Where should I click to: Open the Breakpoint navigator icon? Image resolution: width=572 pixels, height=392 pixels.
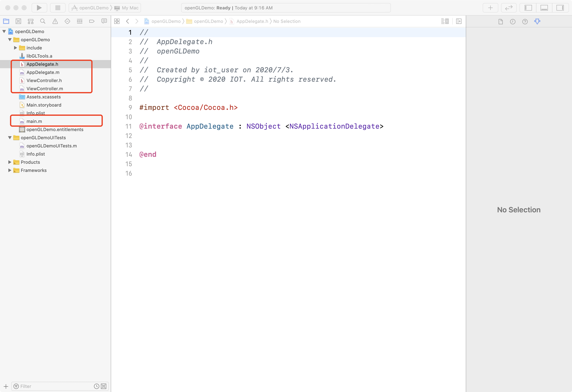(x=92, y=21)
